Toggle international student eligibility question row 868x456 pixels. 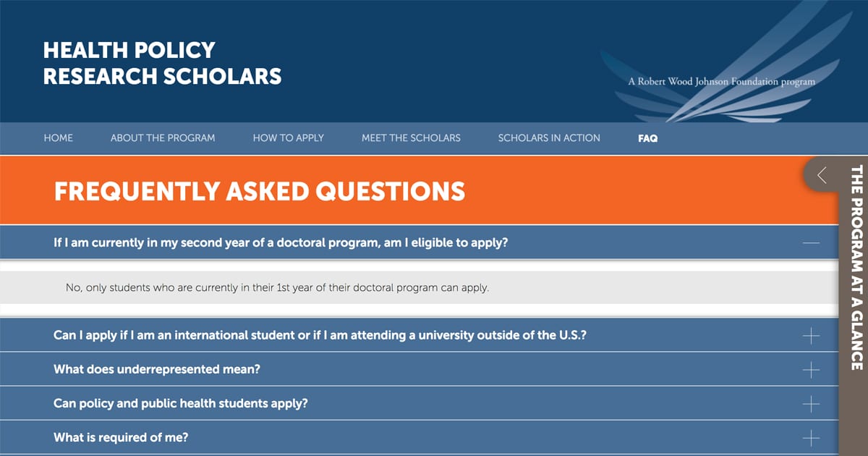coord(419,336)
